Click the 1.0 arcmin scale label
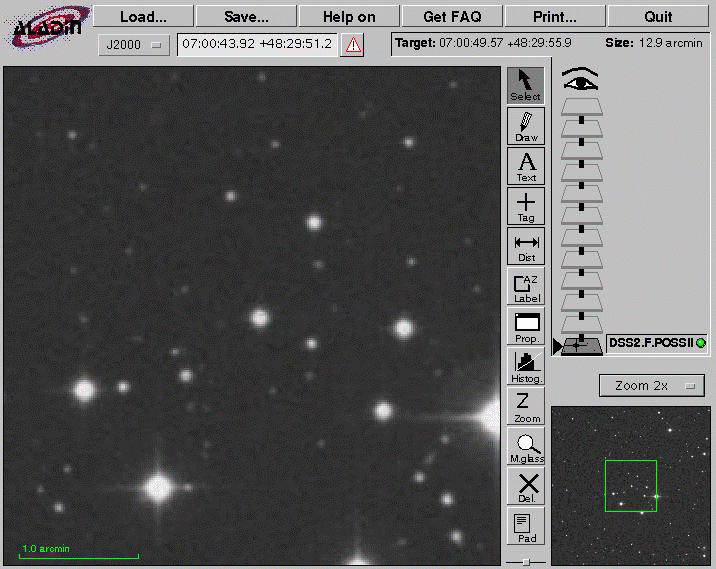Viewport: 716px width, 569px height. [x=46, y=548]
